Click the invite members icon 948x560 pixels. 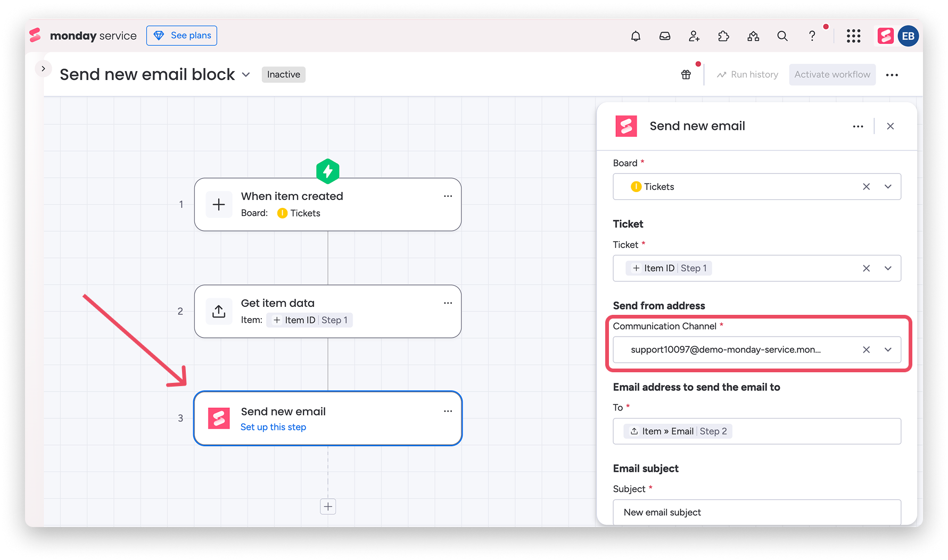click(694, 36)
